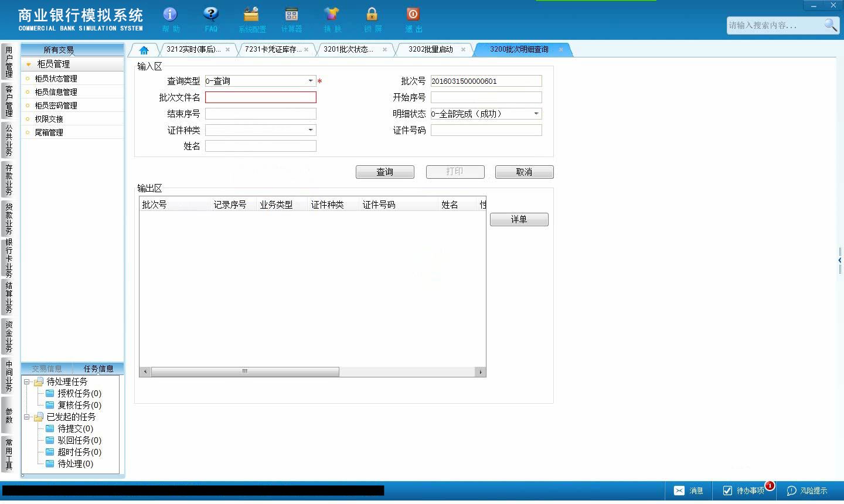Screen dimensions: 844x504
Task: Open 尾箱管理 menu item
Action: point(73,132)
